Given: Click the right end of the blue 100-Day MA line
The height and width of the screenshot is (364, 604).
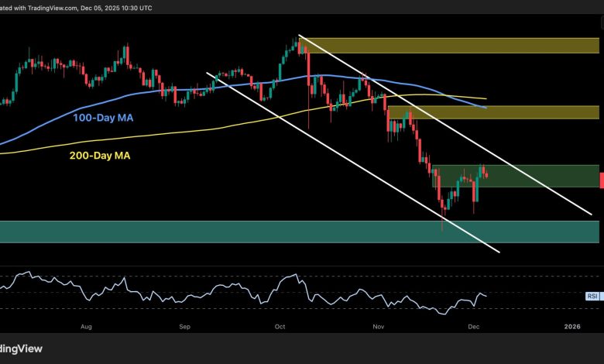Looking at the screenshot, I should point(485,108).
